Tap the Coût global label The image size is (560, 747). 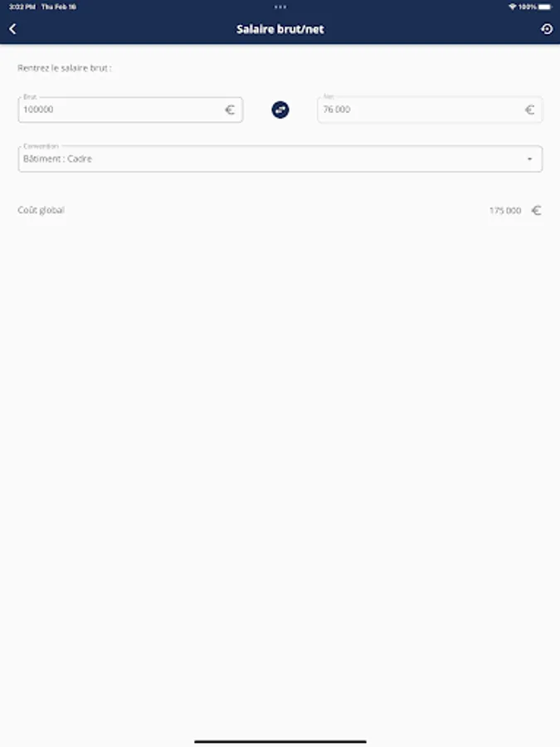[x=41, y=210]
